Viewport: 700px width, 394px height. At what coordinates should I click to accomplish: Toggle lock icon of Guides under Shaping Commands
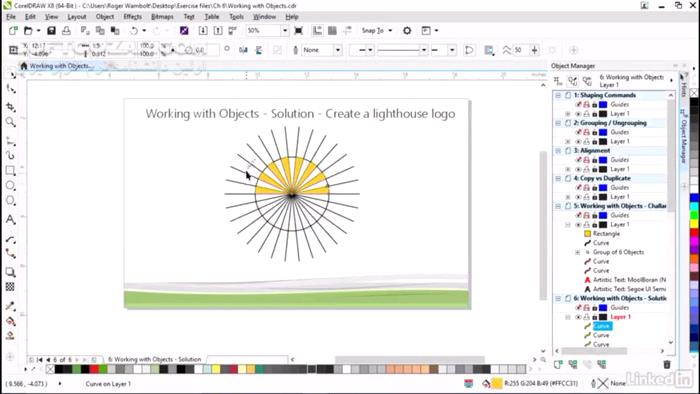coord(595,104)
